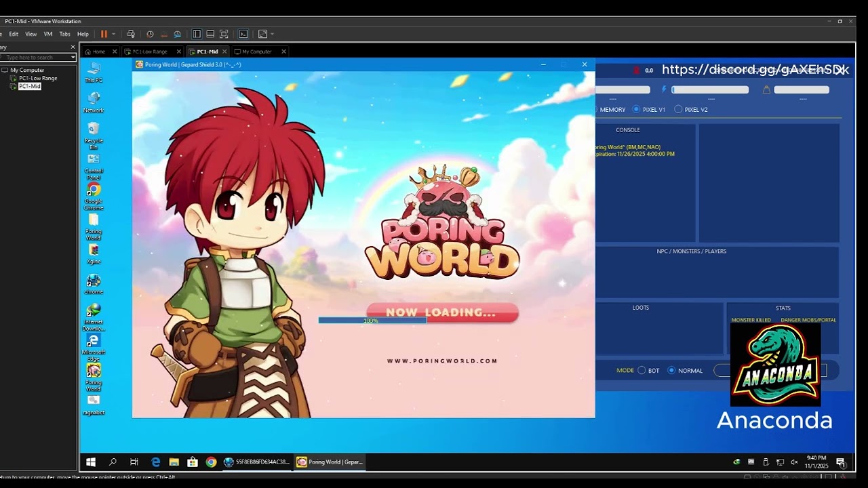Open the chrome globe desktop icon
The width and height of the screenshot is (868, 488).
tap(94, 284)
